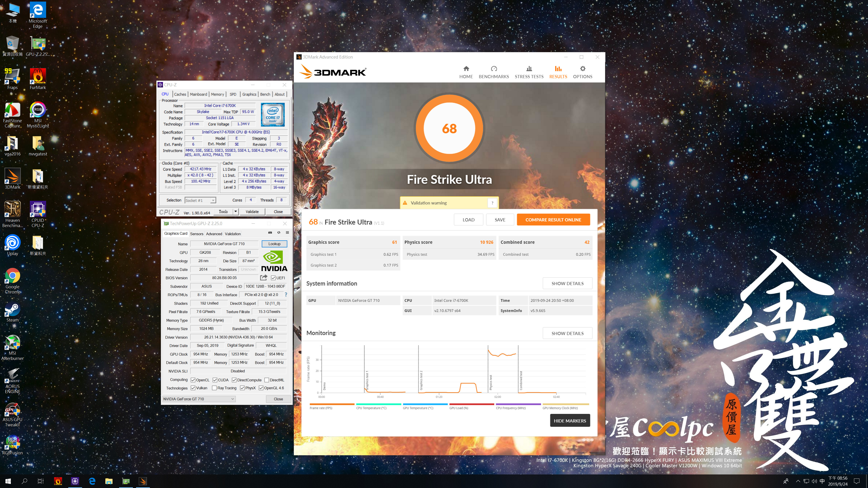The image size is (868, 488).
Task: Open the STRESS TESTS section in 3DMark
Action: [x=529, y=72]
